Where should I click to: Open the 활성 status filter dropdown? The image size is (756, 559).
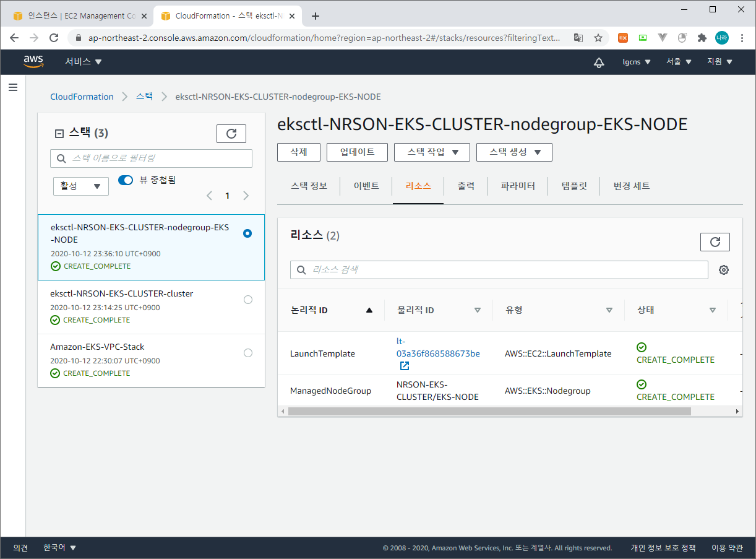pos(81,186)
